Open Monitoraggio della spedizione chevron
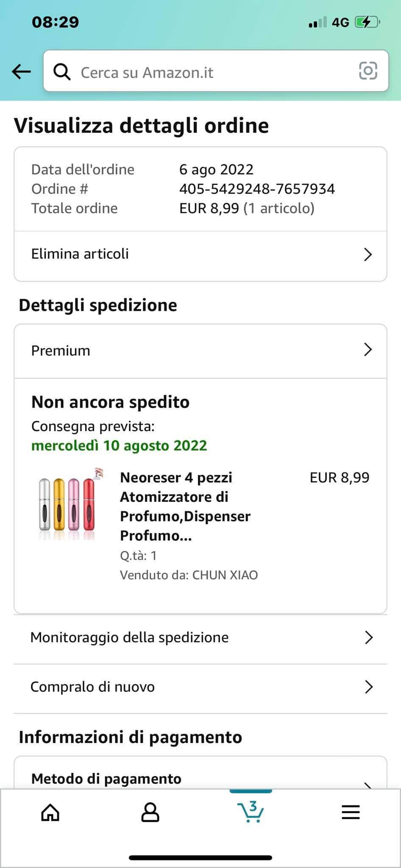Viewport: 401px width, 868px height. click(368, 637)
